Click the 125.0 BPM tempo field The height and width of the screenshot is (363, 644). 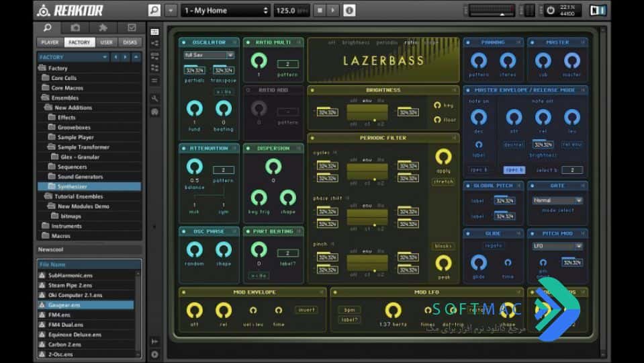coord(292,10)
